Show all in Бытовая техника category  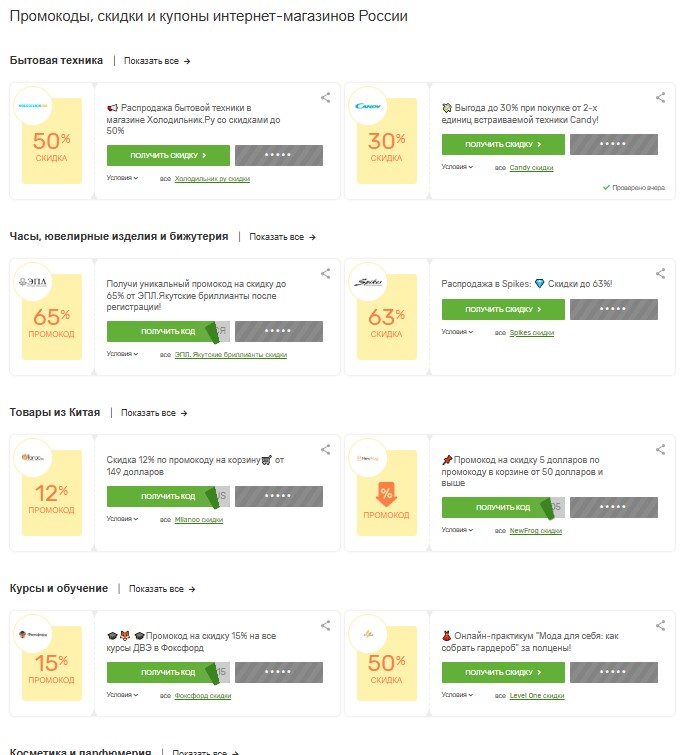pos(157,61)
